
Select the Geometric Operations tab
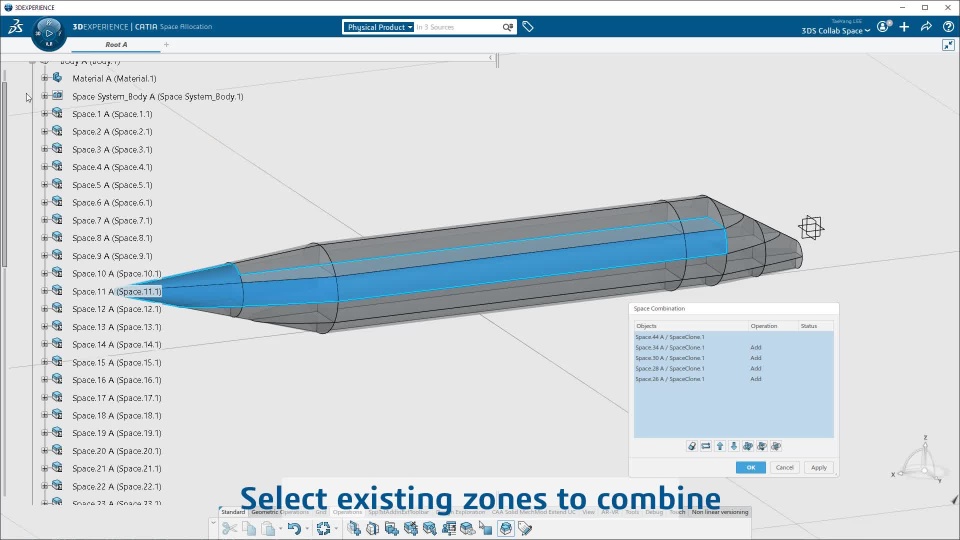point(280,512)
